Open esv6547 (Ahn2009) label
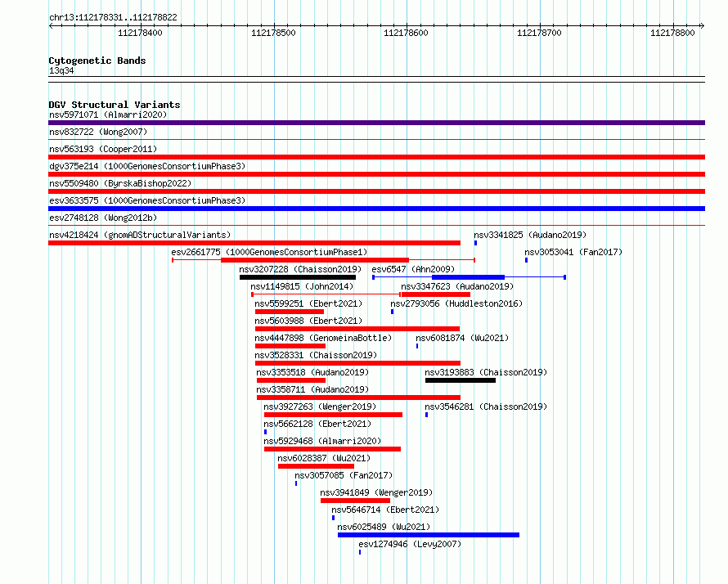Screen dimensions: 728x584 (x=413, y=269)
